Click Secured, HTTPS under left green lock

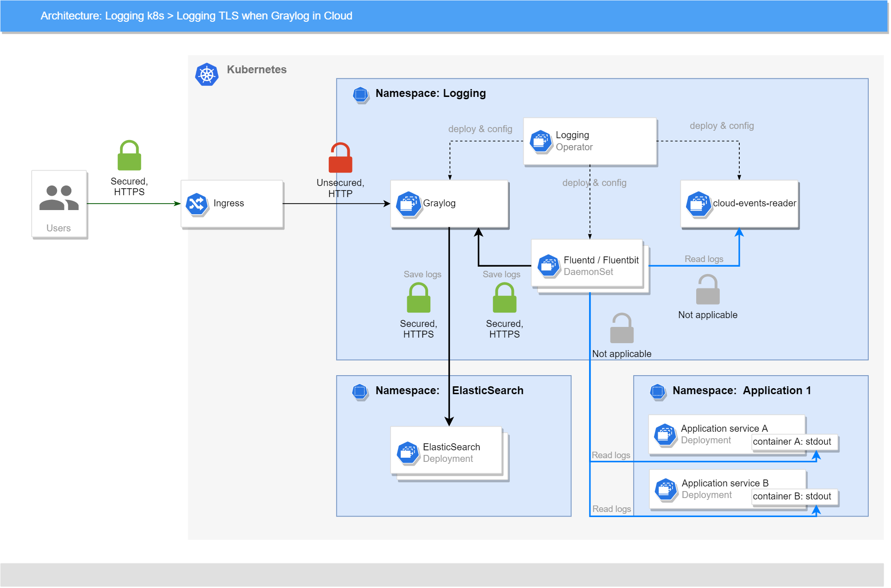coord(418,329)
